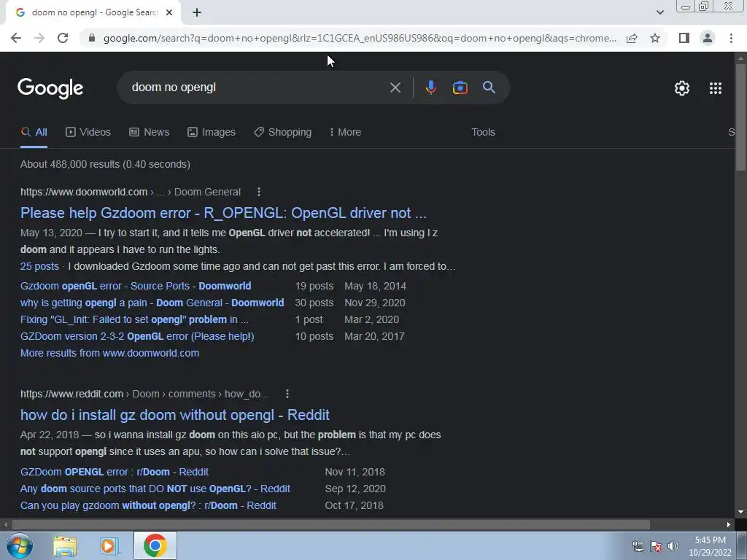Open the Google apps grid
The image size is (747, 560).
pyautogui.click(x=716, y=88)
